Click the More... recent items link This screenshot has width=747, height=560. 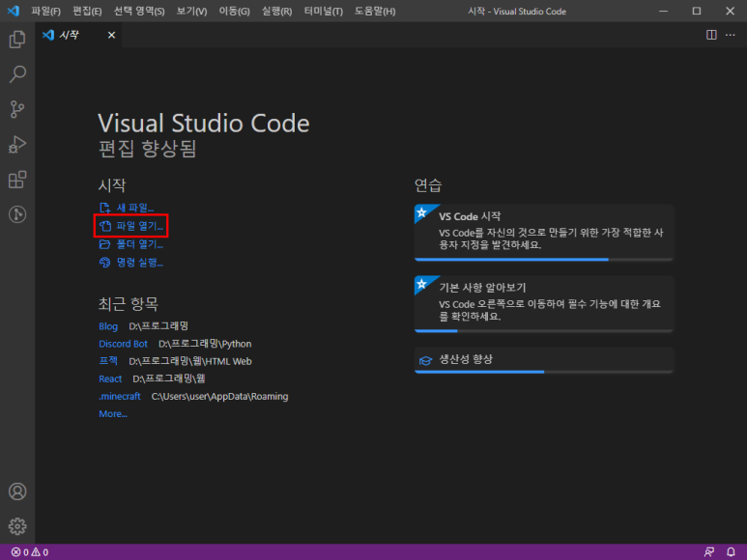click(x=113, y=414)
